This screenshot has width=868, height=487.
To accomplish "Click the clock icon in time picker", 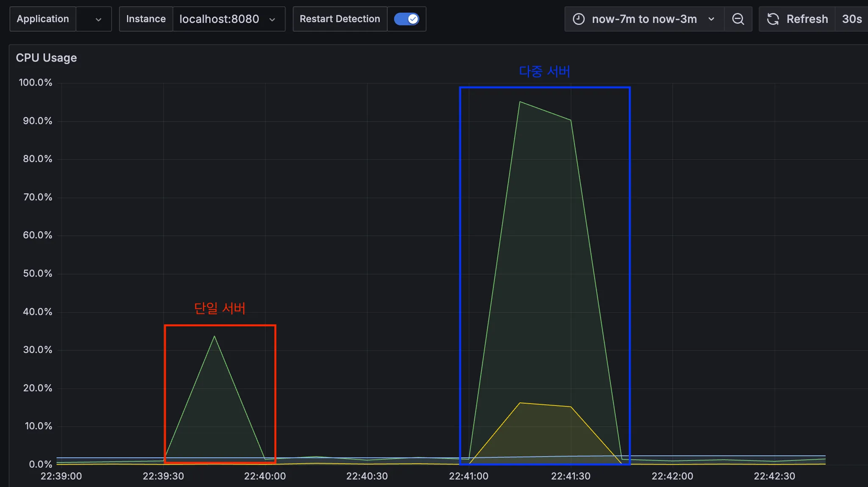I will (x=579, y=19).
